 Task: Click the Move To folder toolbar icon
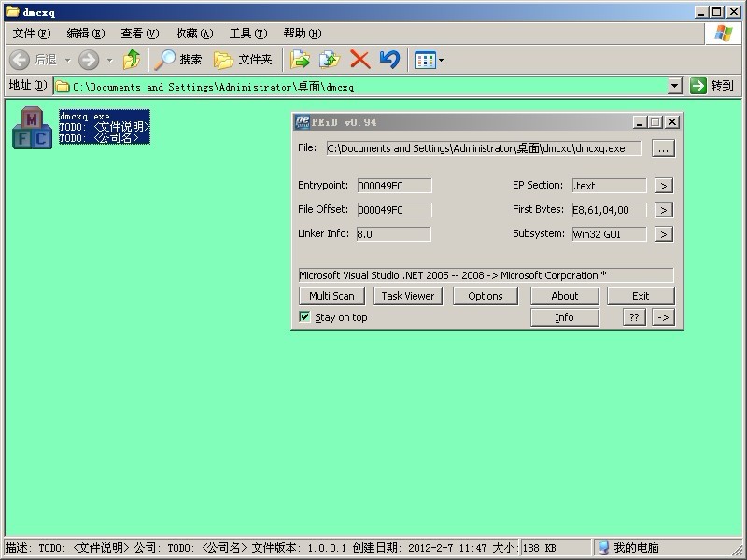(x=300, y=60)
